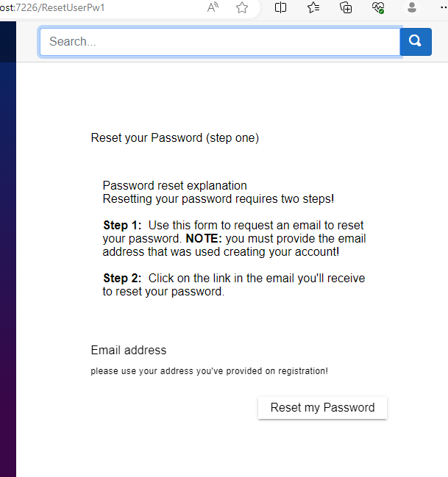Screen dimensions: 448x477
Task: Click inside the Search... text box
Action: click(x=220, y=42)
